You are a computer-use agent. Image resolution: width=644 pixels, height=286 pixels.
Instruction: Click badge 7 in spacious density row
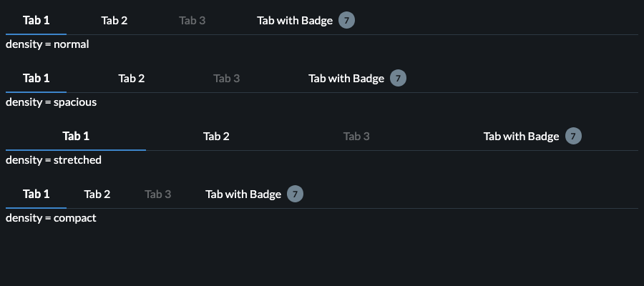pos(398,78)
